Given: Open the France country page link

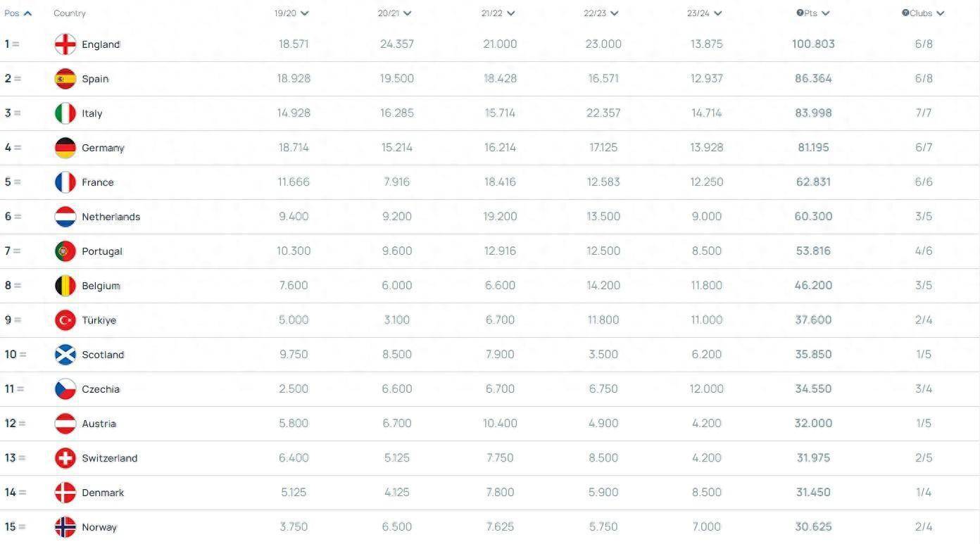Looking at the screenshot, I should 97,182.
